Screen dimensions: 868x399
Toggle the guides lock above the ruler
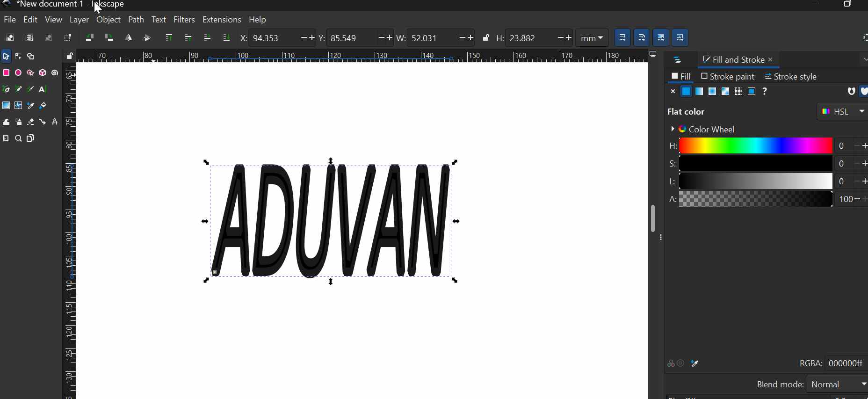tap(70, 57)
